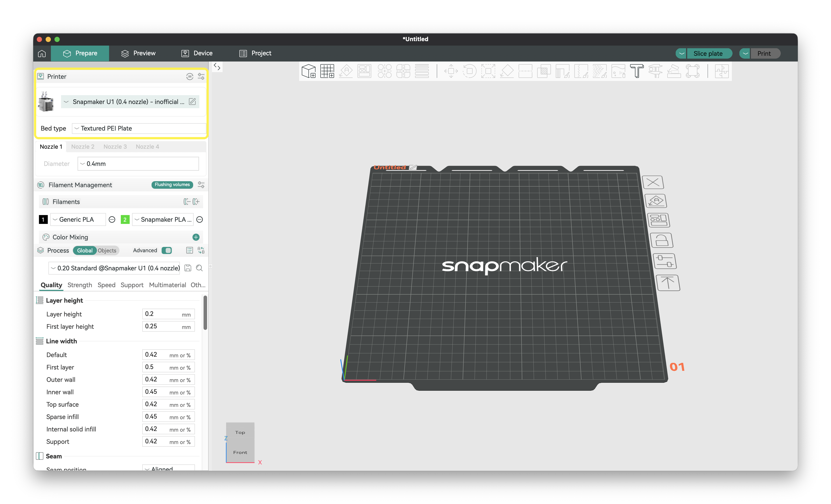Click the Auto orient icon in top toolbar
Image resolution: width=831 pixels, height=504 pixels.
(x=346, y=71)
